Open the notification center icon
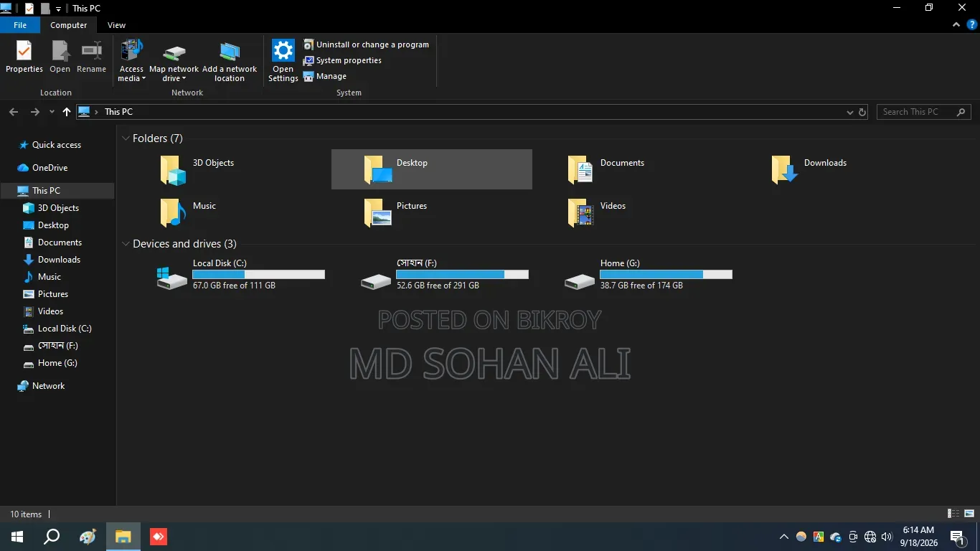This screenshot has width=980, height=551. pyautogui.click(x=957, y=537)
